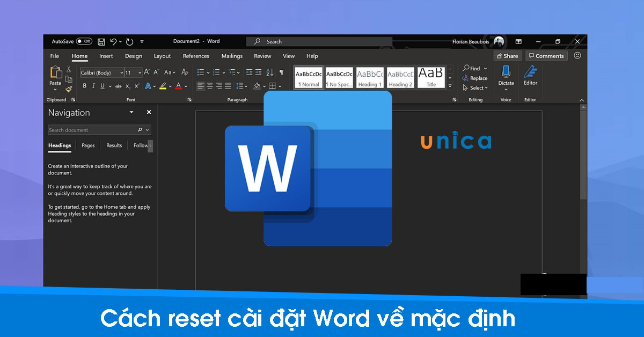The image size is (644, 337).
Task: Click the red font color swatch button
Action: [179, 86]
